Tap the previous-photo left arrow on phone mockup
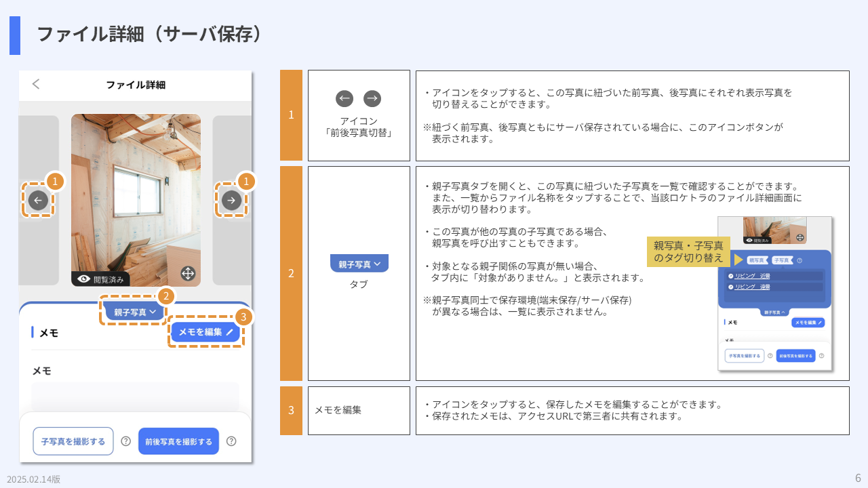Viewport: 868px width, 488px height. [38, 200]
